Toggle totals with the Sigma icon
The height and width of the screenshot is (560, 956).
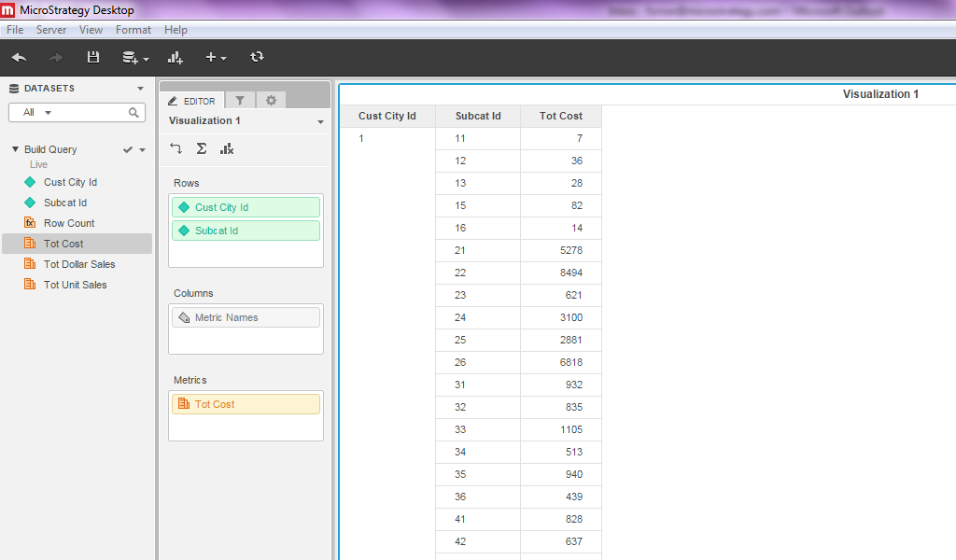(x=201, y=148)
